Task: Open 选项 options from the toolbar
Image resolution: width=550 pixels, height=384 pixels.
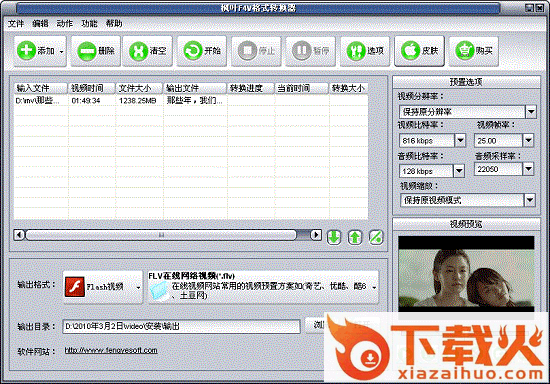Action: coord(365,51)
